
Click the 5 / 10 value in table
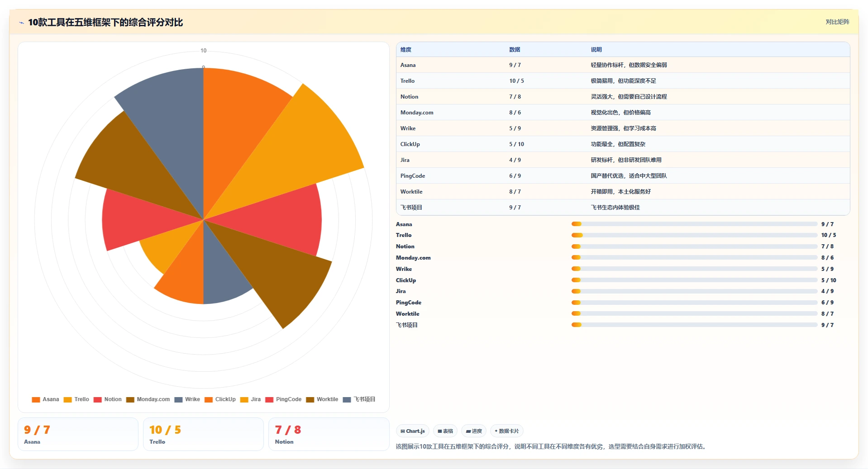516,144
